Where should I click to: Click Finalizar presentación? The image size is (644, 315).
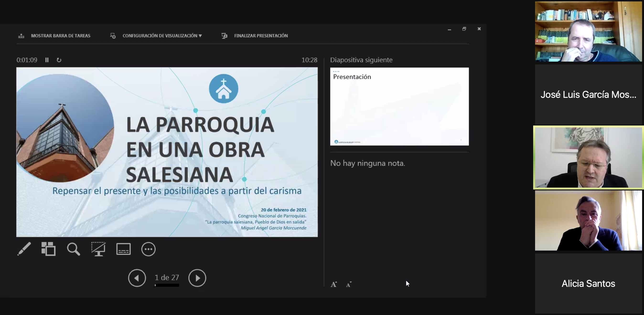pyautogui.click(x=261, y=36)
